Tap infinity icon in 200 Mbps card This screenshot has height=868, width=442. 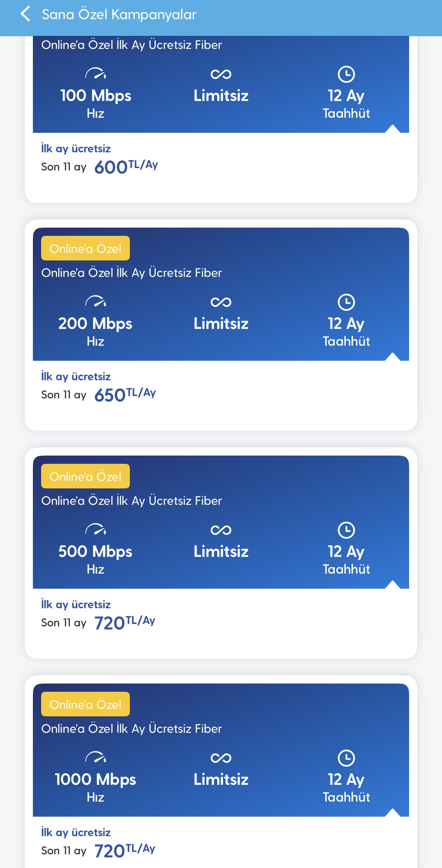221,302
